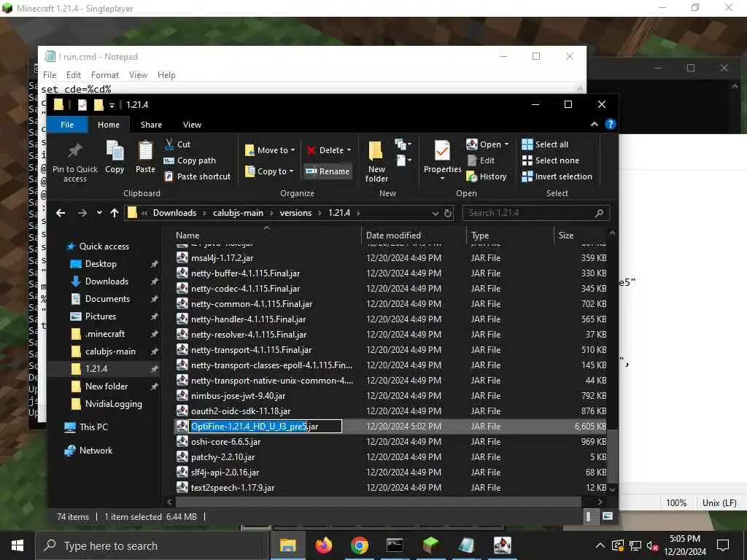Open the Move to dropdown
Image resolution: width=747 pixels, height=560 pixels.
pyautogui.click(x=270, y=150)
